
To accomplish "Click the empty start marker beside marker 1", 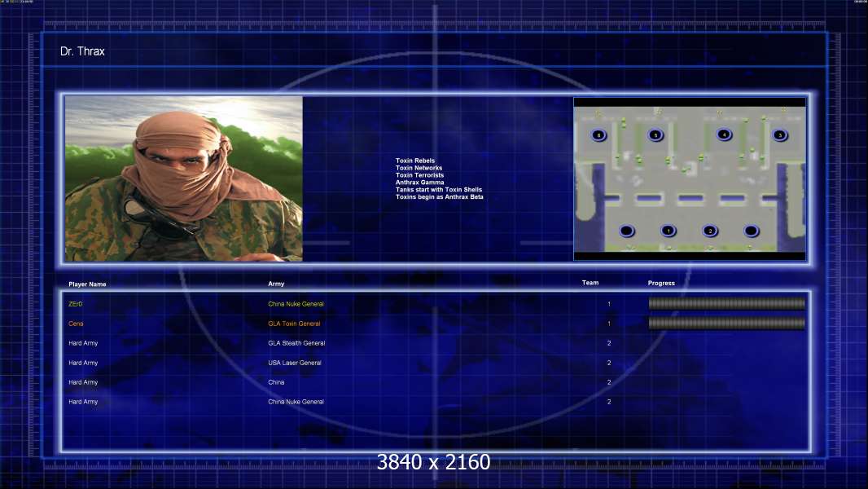I will coord(627,231).
